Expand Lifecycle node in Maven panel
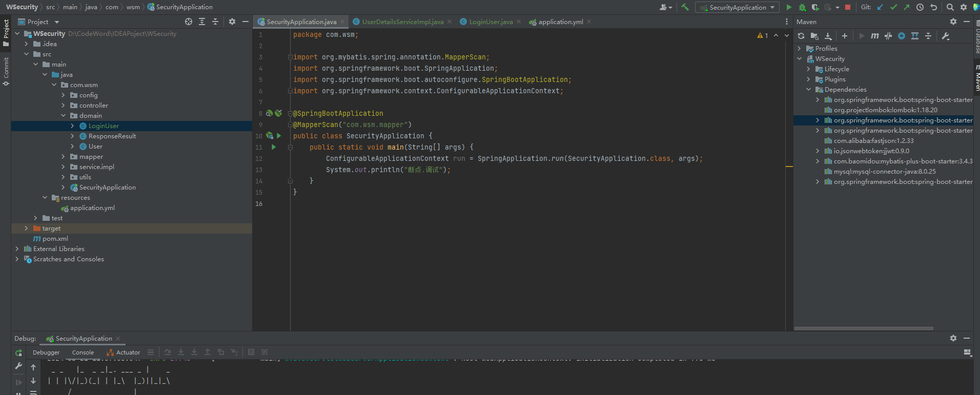Viewport: 980px width, 395px height. tap(809, 69)
